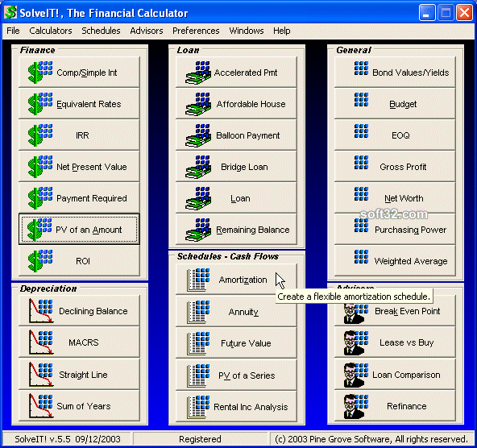Screen dimensions: 477x448
Task: Click the cash-stack icon beside Affordable House
Action: [x=198, y=104]
